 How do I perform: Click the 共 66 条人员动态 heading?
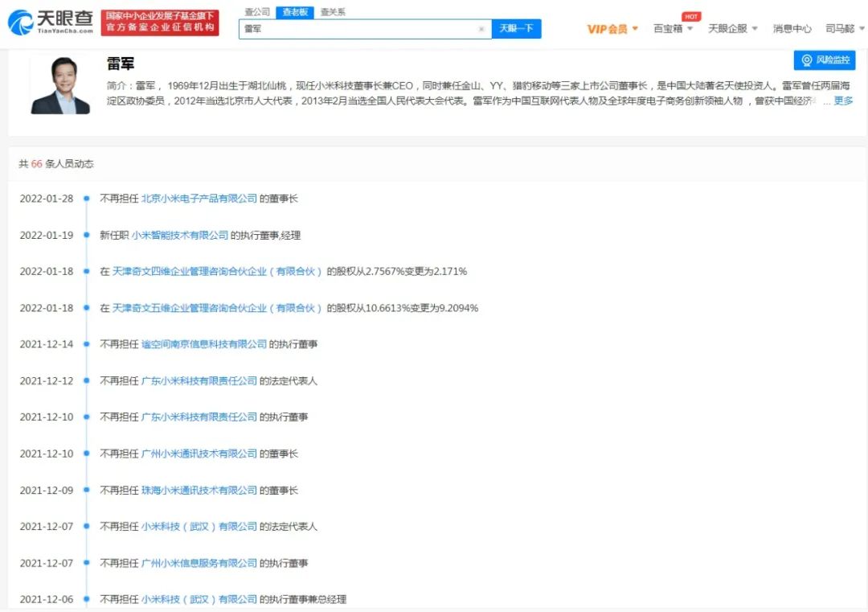pos(56,163)
